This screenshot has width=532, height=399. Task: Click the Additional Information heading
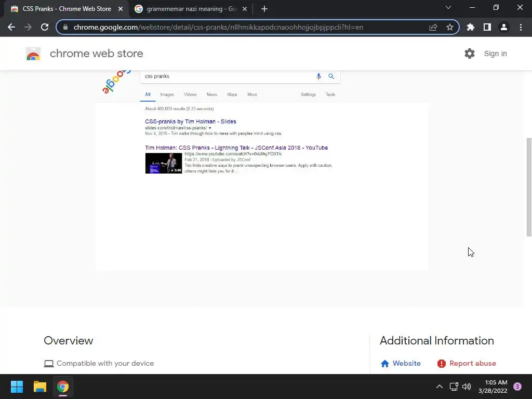436,341
